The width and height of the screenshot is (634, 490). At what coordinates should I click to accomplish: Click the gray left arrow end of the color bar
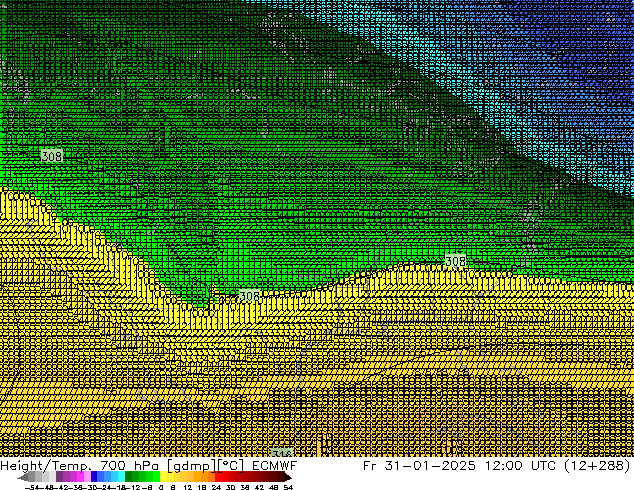23,476
